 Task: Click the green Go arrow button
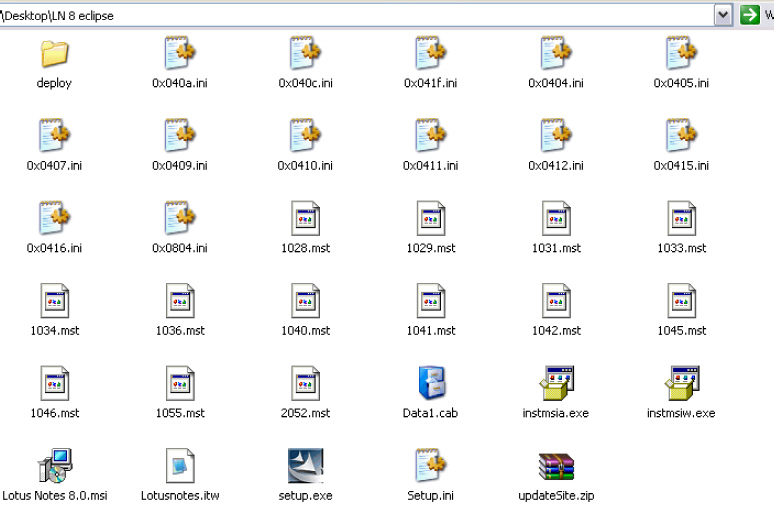tap(749, 15)
